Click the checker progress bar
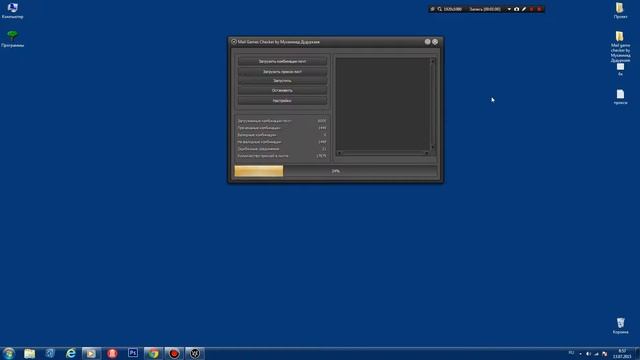This screenshot has height=360, width=640. coord(336,171)
